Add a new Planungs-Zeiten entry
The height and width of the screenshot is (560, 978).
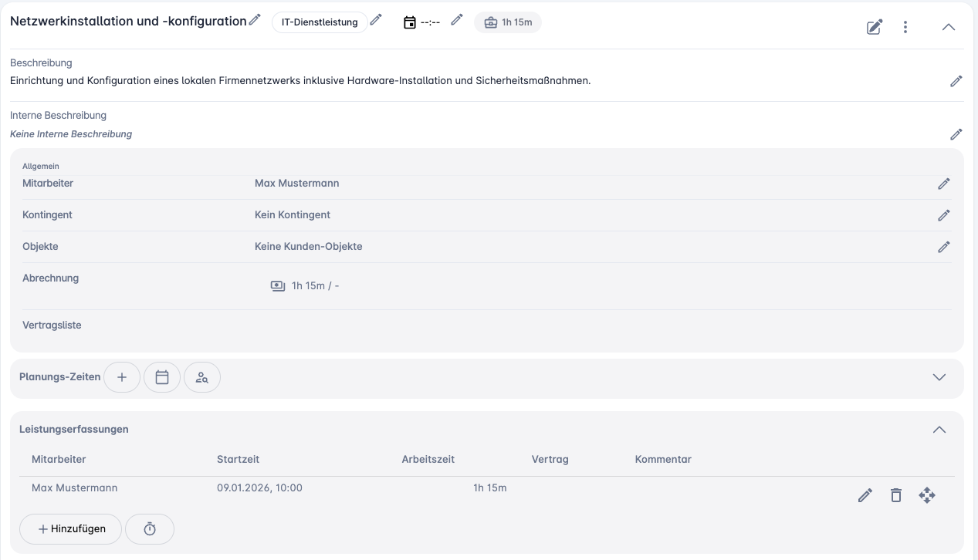click(122, 377)
